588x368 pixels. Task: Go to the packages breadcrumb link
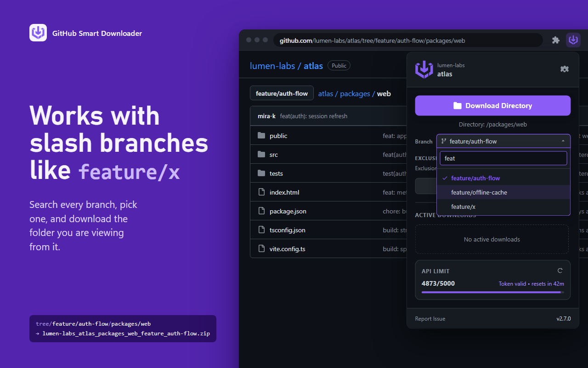tap(355, 94)
